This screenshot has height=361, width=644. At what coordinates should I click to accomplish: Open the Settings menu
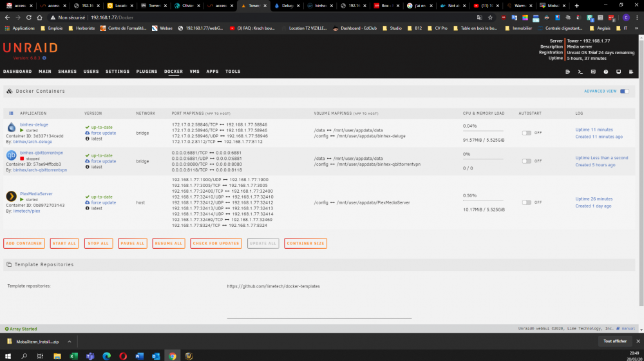click(117, 72)
